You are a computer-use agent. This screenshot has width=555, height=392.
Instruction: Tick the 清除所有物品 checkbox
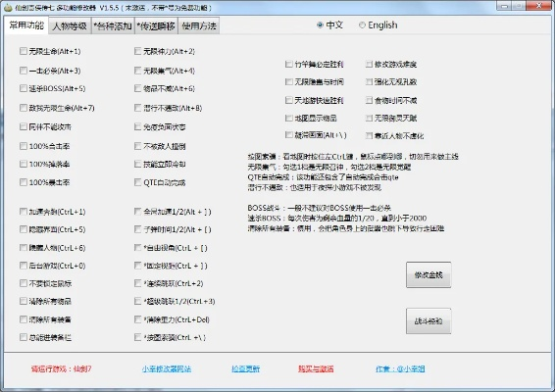pyautogui.click(x=24, y=301)
